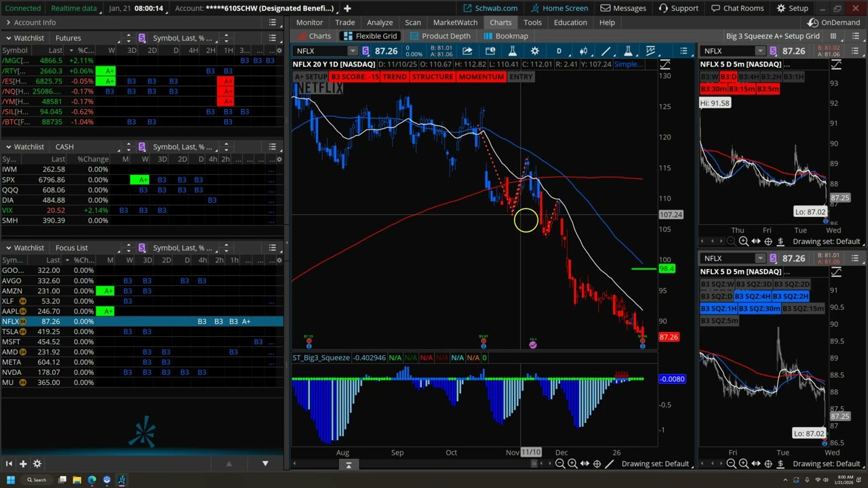The width and height of the screenshot is (868, 488).
Task: Select the drawing line tool in main toolbar
Action: point(606,51)
